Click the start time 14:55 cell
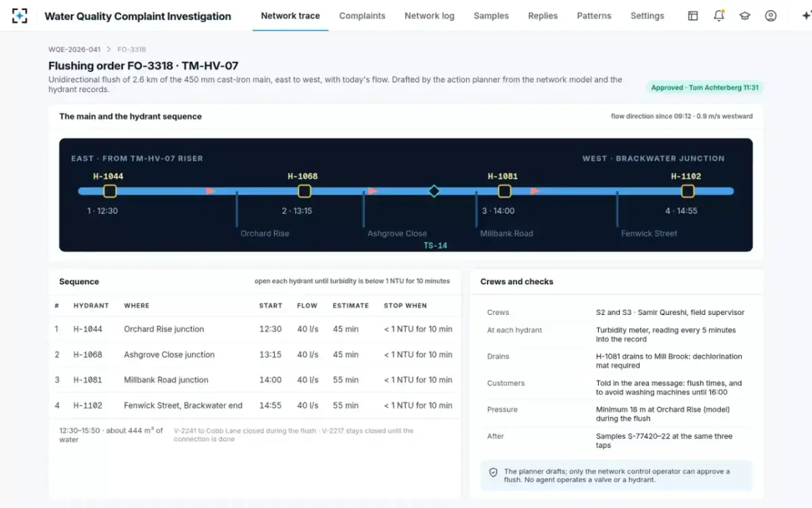This screenshot has width=812, height=508. tap(271, 406)
